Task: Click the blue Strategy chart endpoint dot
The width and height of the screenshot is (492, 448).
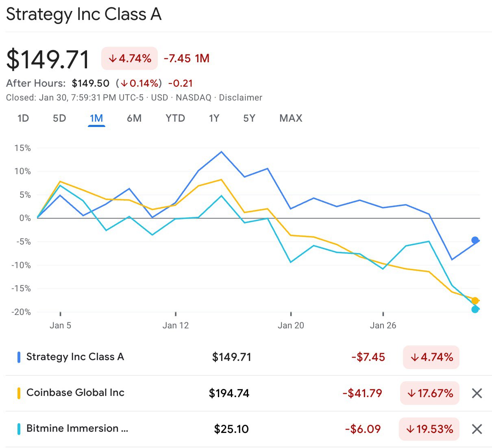Action: (x=475, y=240)
